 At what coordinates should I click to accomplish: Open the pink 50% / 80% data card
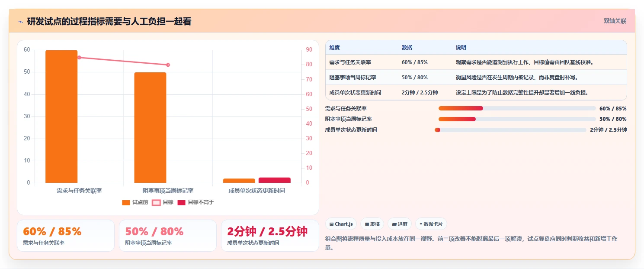click(x=168, y=236)
